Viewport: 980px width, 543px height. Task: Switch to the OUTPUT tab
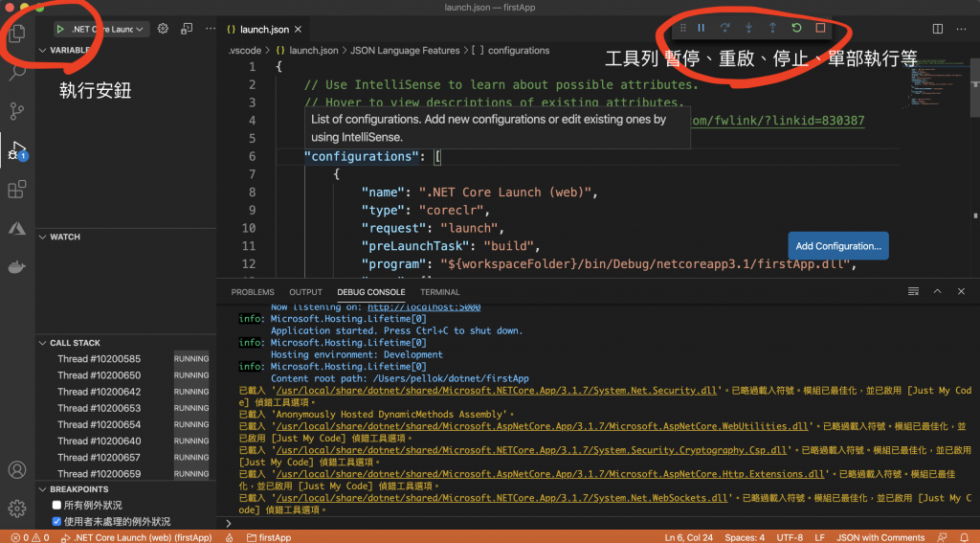point(305,292)
